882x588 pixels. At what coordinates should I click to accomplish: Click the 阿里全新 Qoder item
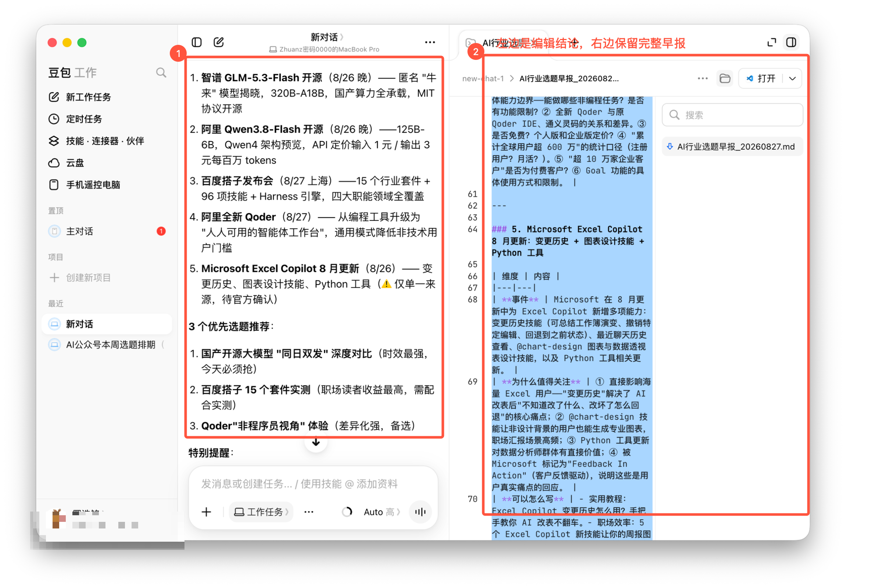click(x=239, y=217)
